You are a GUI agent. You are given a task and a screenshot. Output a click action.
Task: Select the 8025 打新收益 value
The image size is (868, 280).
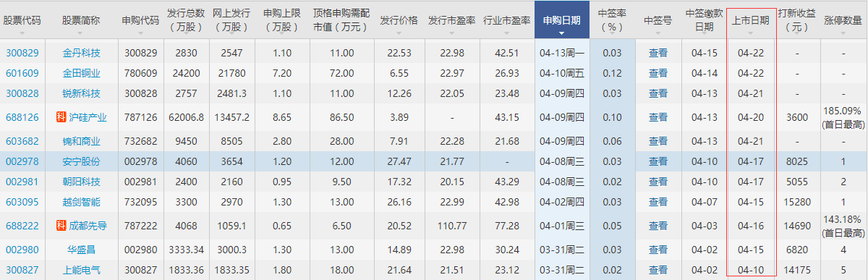(x=797, y=161)
